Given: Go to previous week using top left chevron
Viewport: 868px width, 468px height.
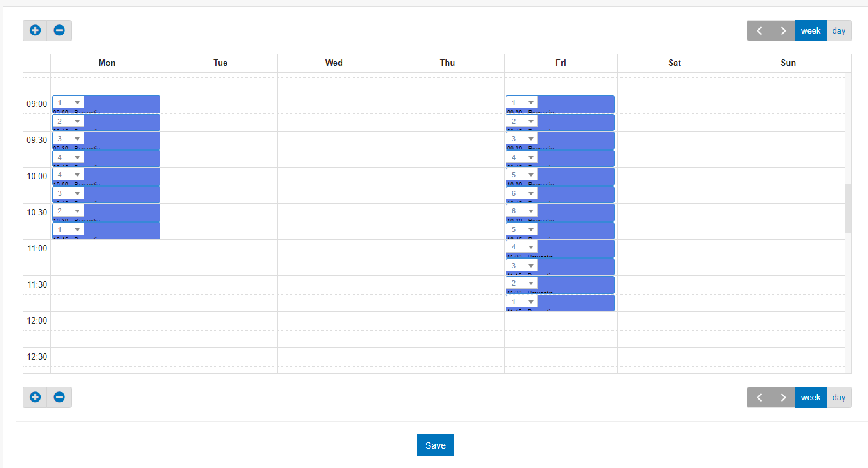Looking at the screenshot, I should [x=759, y=30].
